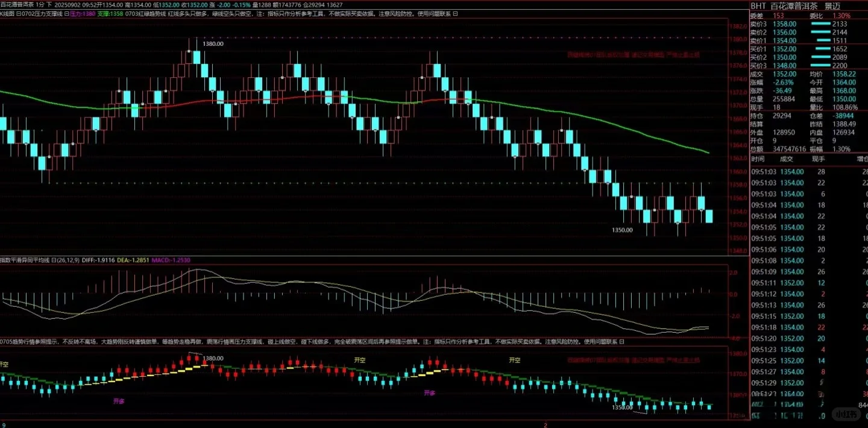Image resolution: width=868 pixels, height=428 pixels.
Task: Click the 委差 value 153
Action: [778, 16]
